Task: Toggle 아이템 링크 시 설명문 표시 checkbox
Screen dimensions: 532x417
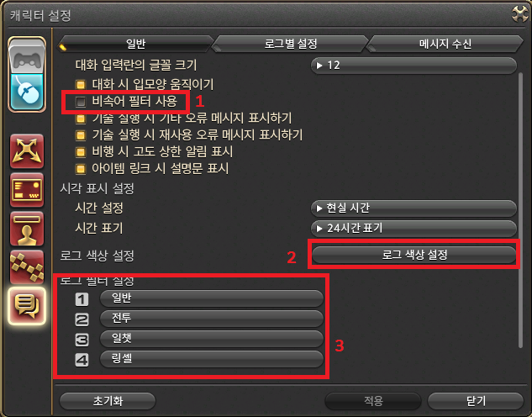Action: [81, 169]
